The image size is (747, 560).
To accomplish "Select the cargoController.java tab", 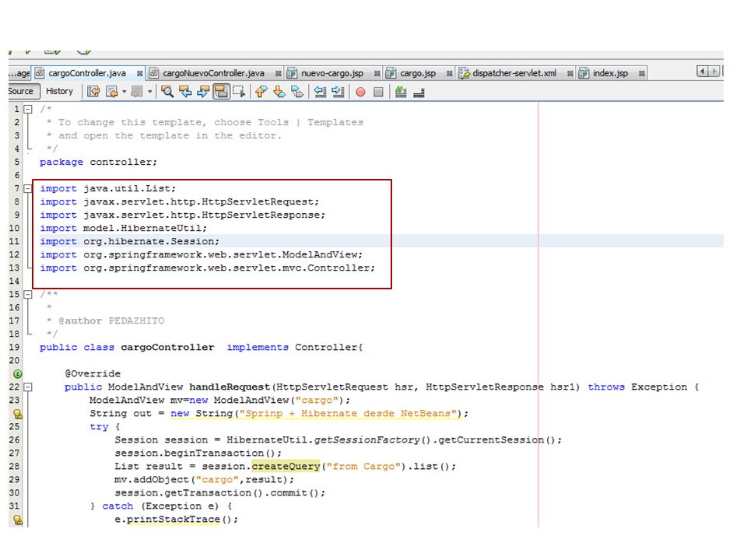I will (87, 73).
